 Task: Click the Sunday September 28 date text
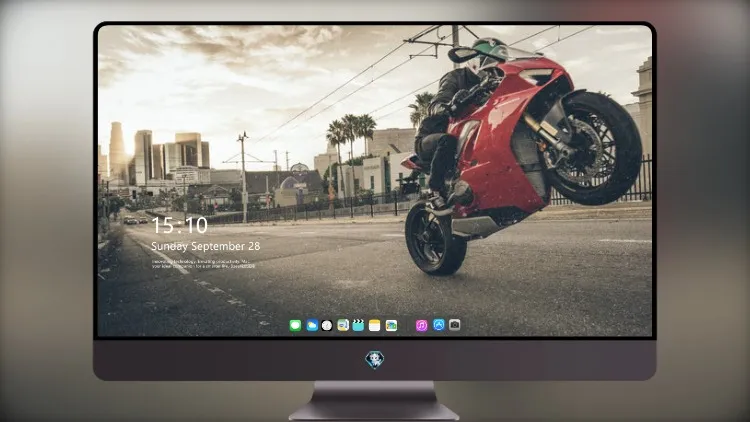(x=206, y=246)
